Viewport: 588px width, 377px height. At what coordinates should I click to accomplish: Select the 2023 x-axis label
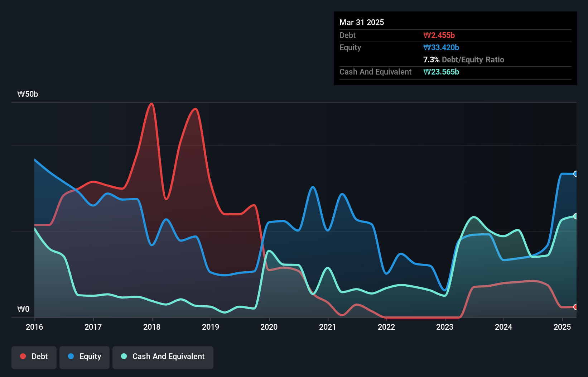point(445,327)
